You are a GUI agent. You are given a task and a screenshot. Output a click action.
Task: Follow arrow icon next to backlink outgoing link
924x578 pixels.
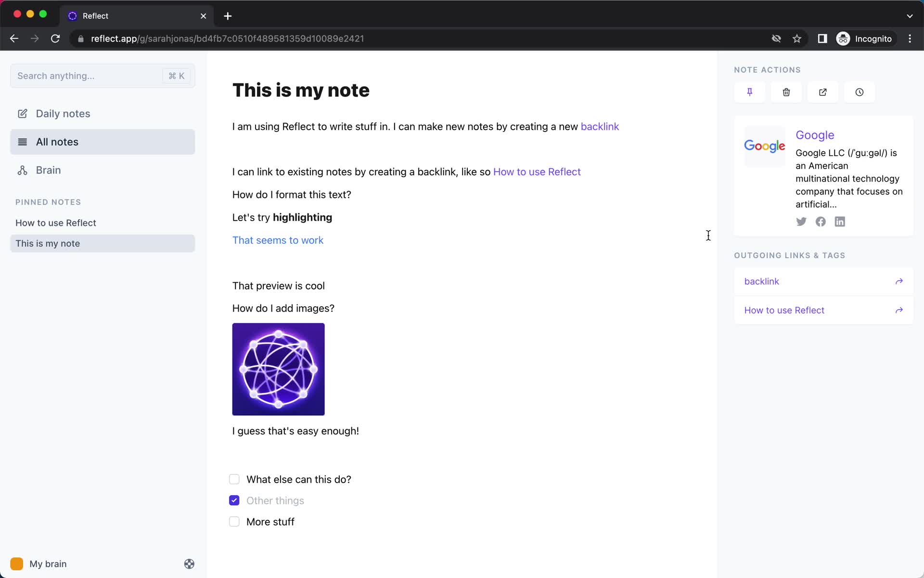pyautogui.click(x=898, y=281)
